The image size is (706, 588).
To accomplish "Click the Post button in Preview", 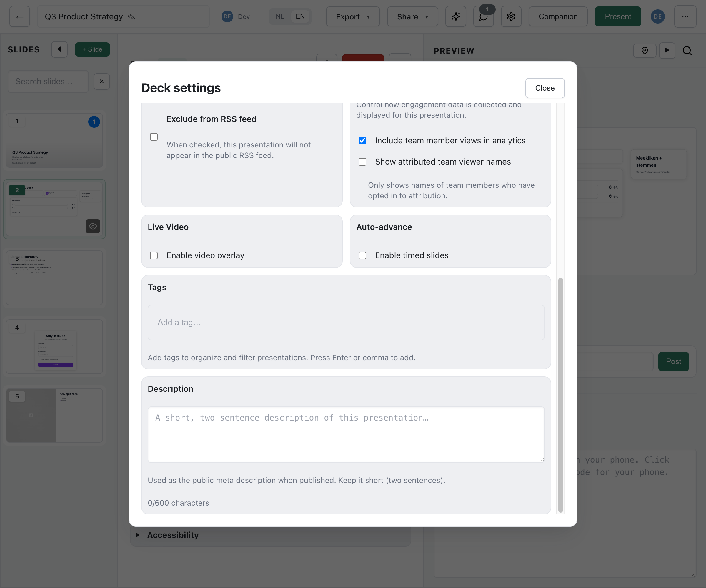I will 673,362.
